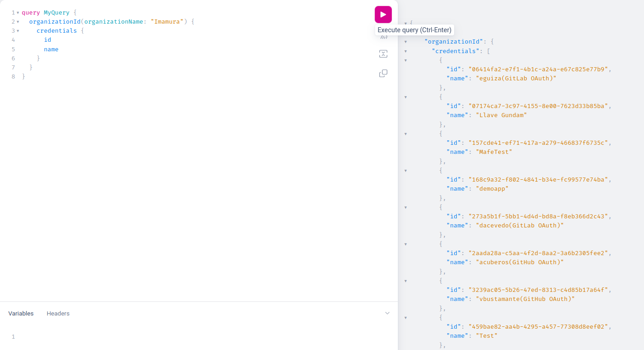644x350 pixels.
Task: Run the query with the pink play button
Action: tap(383, 15)
